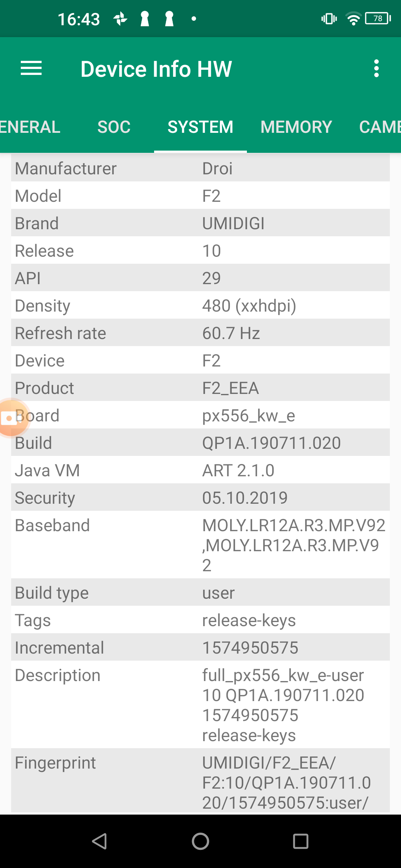The width and height of the screenshot is (401, 868).
Task: Open the three-dot overflow menu
Action: pos(376,69)
